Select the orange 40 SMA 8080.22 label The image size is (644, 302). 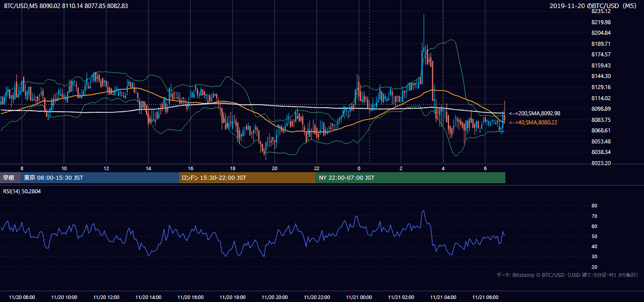coord(533,122)
